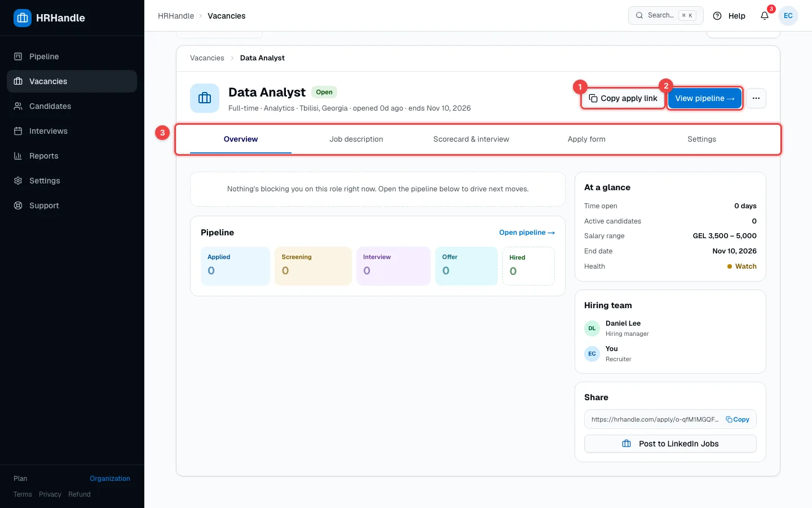Select Vacancies in the sidebar
This screenshot has height=508, width=812.
point(72,81)
